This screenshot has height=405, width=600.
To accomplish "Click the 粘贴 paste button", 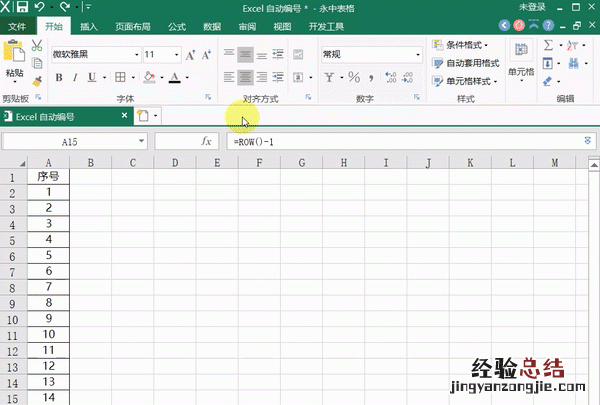I will click(14, 72).
